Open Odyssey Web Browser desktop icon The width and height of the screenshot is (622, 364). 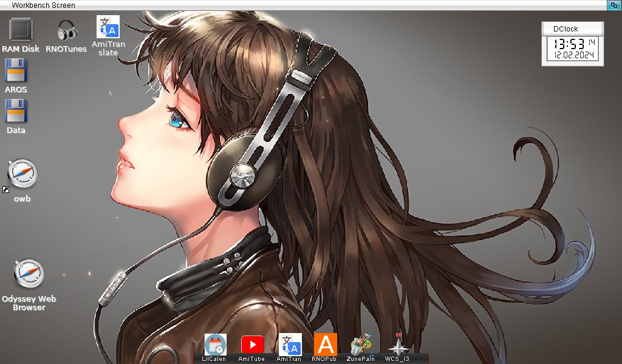(29, 274)
